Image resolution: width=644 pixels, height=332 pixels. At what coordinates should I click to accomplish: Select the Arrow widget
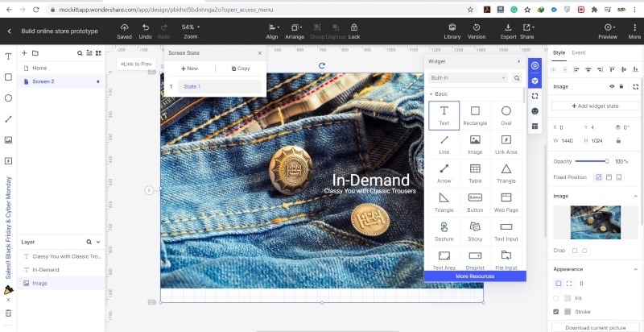(444, 172)
